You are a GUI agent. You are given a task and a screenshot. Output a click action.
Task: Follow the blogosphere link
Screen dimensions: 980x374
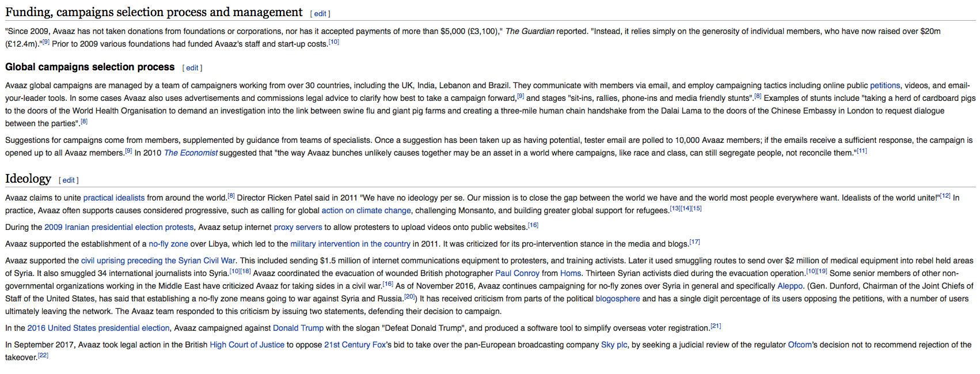click(x=618, y=299)
